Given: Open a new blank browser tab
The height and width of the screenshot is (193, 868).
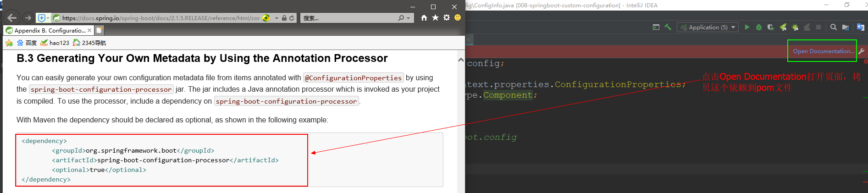Looking at the screenshot, I should coord(100,30).
